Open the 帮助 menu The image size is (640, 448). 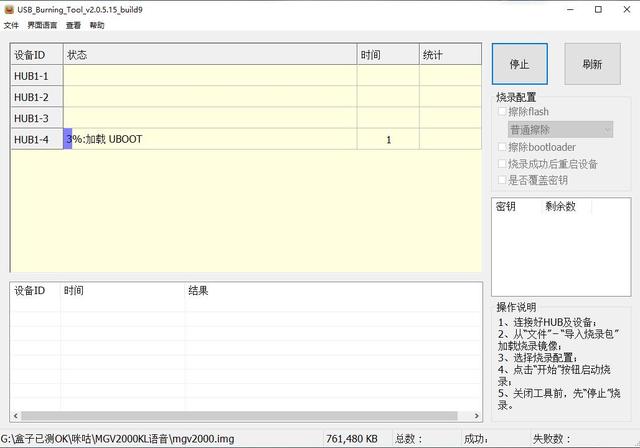(x=97, y=25)
